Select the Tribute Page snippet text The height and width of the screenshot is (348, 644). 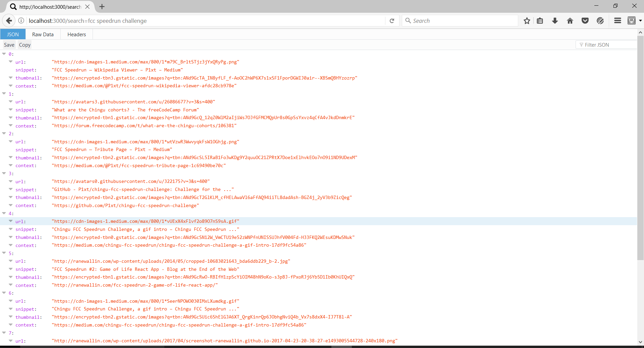[x=112, y=150]
